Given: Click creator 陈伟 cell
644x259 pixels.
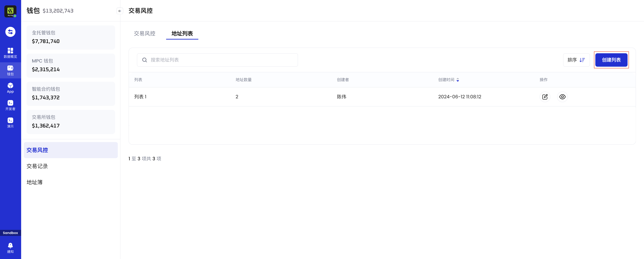Looking at the screenshot, I should (341, 97).
